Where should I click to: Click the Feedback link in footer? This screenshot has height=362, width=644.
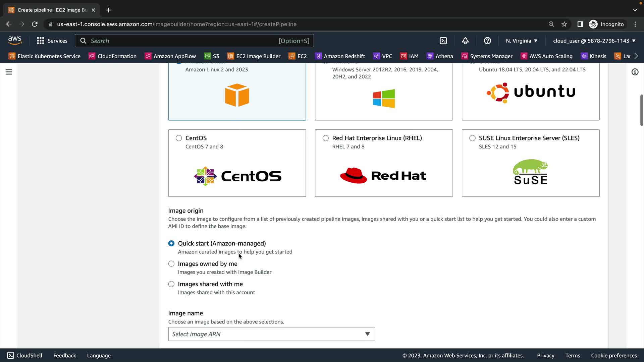pyautogui.click(x=64, y=355)
